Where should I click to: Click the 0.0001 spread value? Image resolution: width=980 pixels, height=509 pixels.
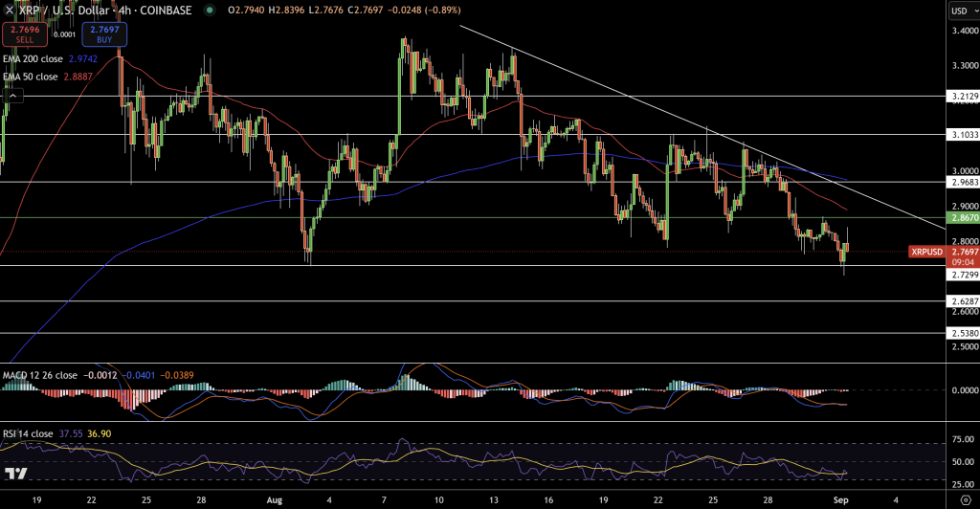click(x=64, y=34)
